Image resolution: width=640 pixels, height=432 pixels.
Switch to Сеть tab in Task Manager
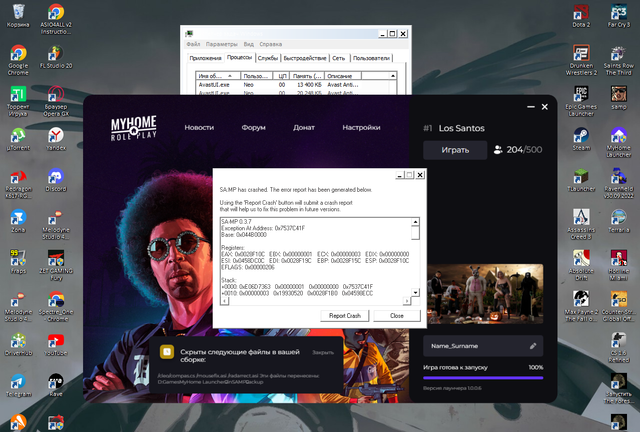[x=338, y=58]
